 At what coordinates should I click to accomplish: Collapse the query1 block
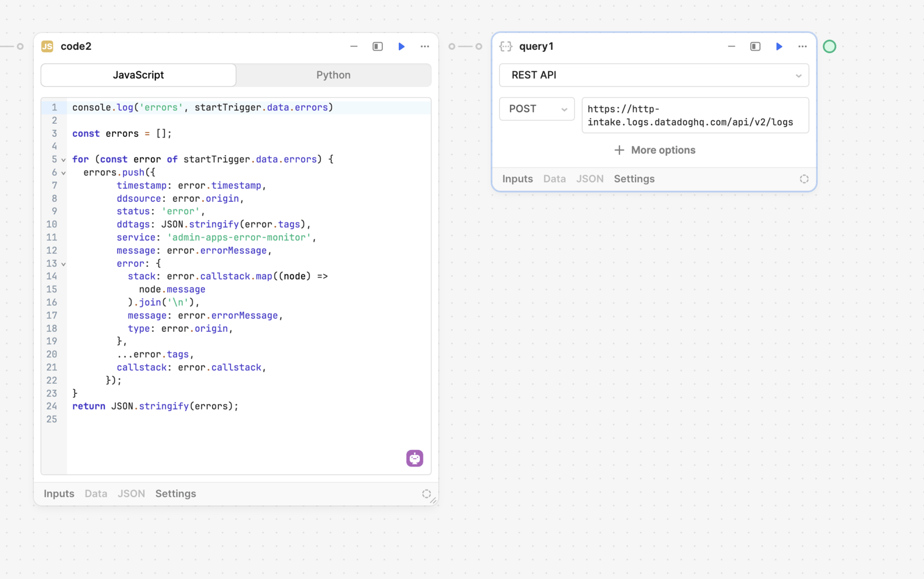[731, 46]
